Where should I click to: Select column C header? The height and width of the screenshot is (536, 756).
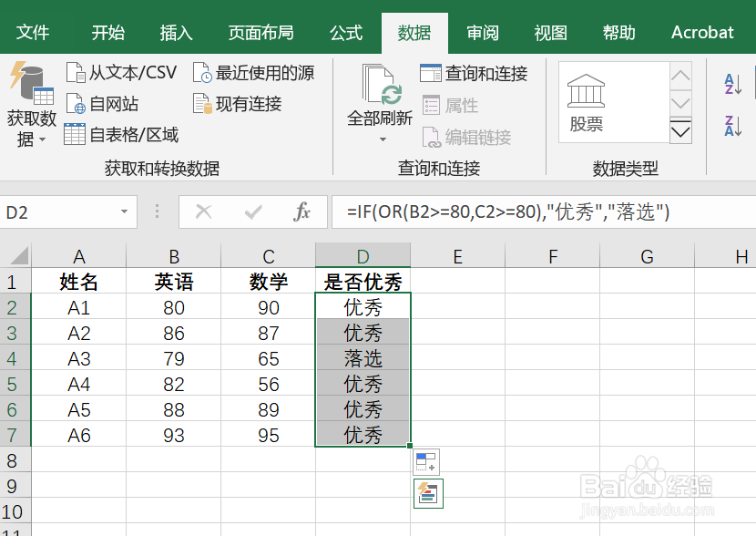(x=269, y=256)
